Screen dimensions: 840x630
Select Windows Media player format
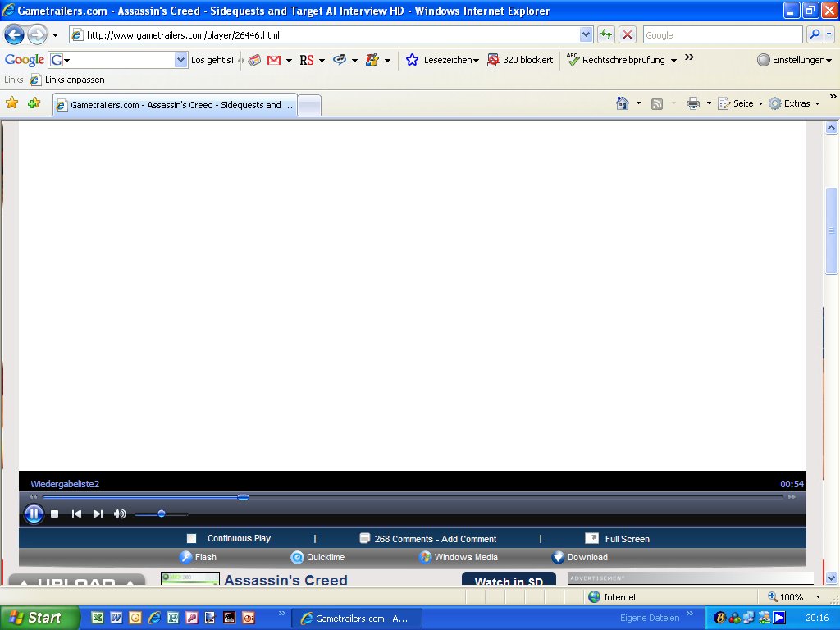tap(466, 557)
